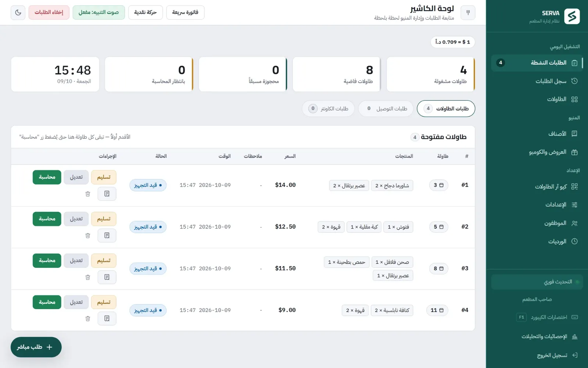Image resolution: width=588 pixels, height=368 pixels.
Task: Switch to طلبات التوصيل tab
Action: click(x=386, y=109)
